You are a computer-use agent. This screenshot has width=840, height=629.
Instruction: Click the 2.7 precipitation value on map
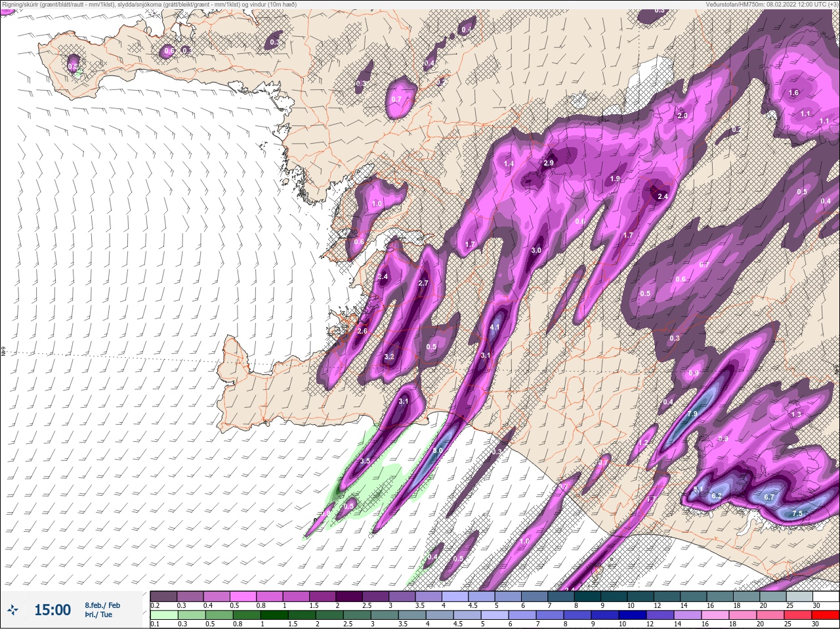[423, 283]
